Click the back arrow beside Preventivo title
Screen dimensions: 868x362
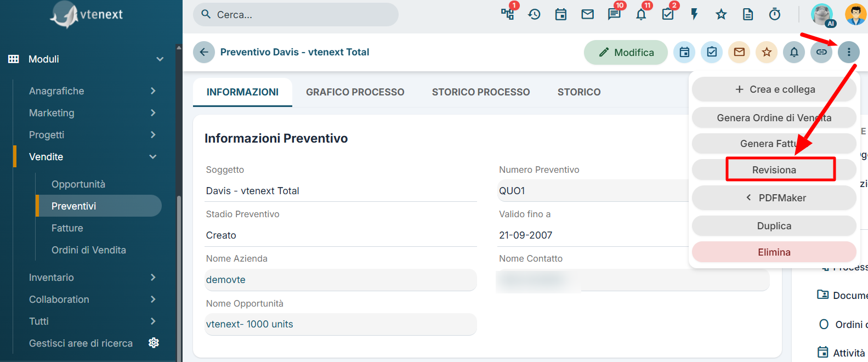pos(204,52)
